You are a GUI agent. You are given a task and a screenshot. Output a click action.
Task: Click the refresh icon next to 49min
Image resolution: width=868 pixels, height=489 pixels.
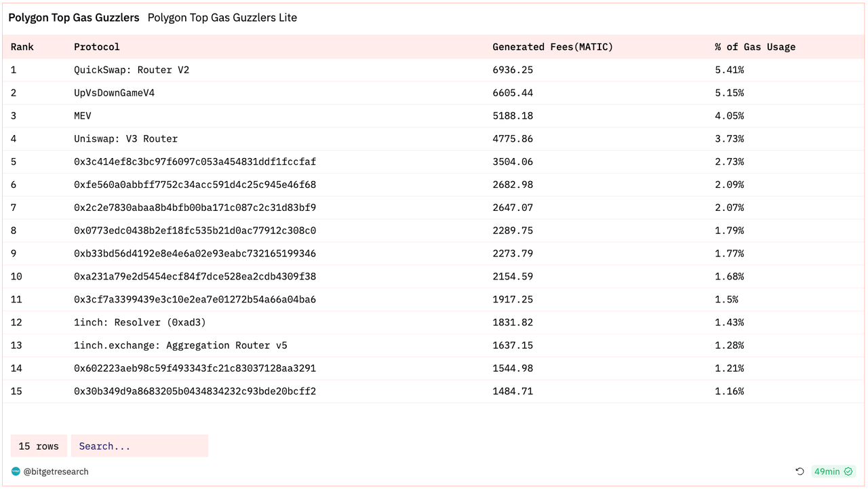point(800,471)
